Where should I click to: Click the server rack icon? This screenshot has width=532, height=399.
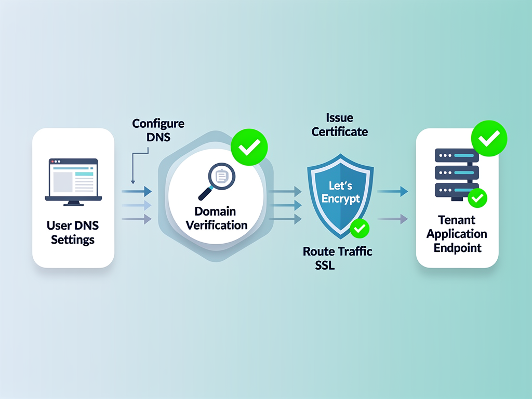457,175
